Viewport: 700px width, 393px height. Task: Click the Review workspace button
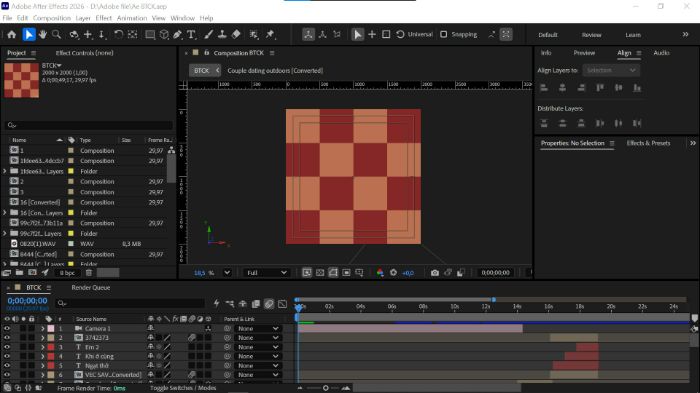point(592,34)
